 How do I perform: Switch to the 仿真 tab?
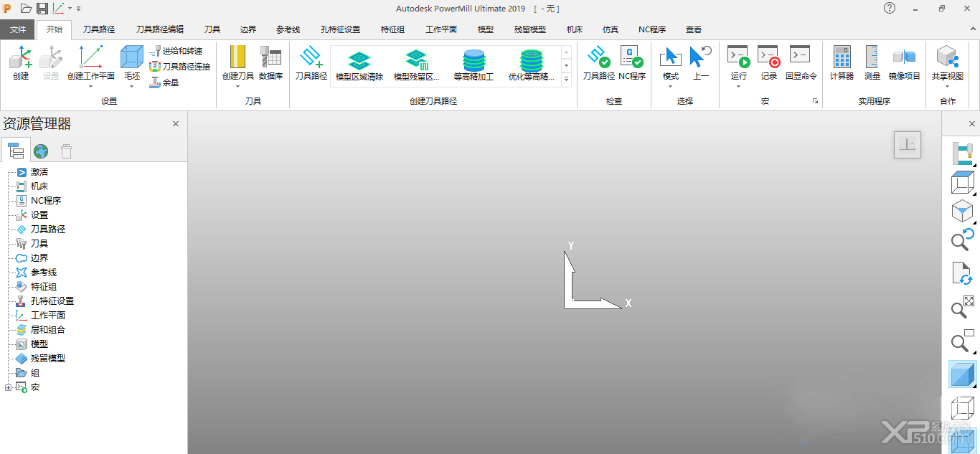(611, 29)
